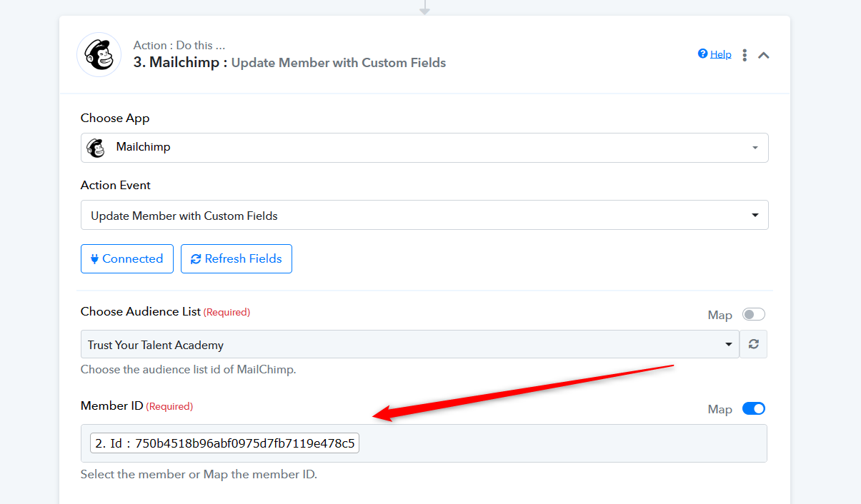Toggle the Map switch for Audience List
861x504 pixels.
[754, 315]
